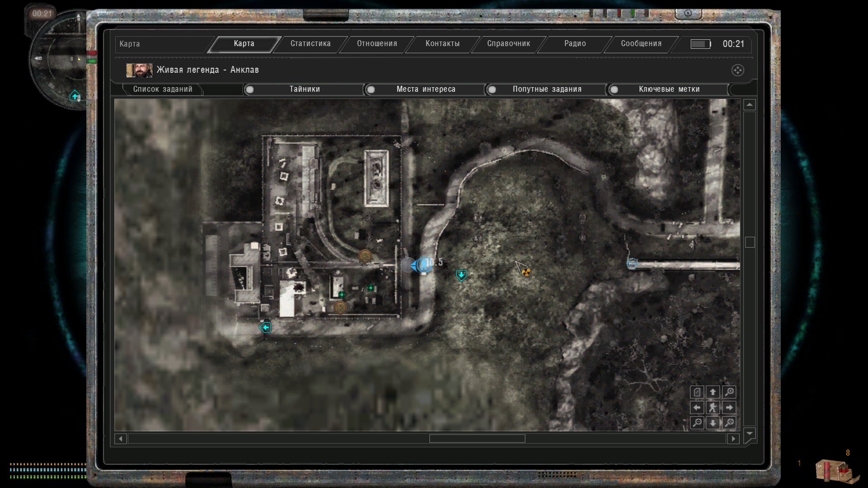Zoom out with magnifier minus button
This screenshot has height=488, width=868.
pyautogui.click(x=697, y=423)
